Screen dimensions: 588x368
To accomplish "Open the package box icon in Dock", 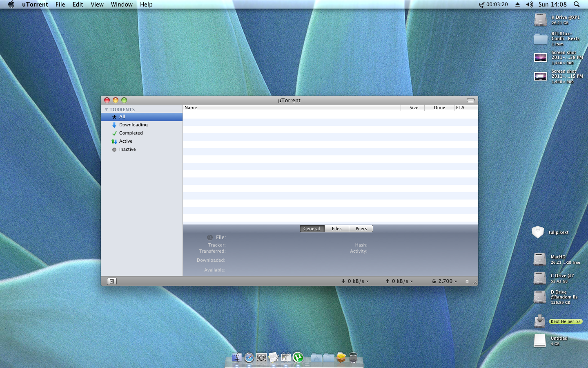I will (x=341, y=358).
